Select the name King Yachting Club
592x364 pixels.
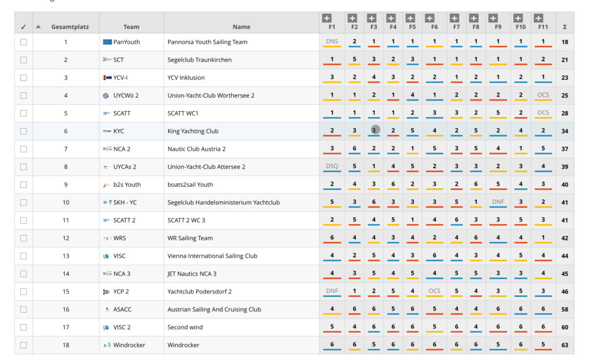(193, 131)
